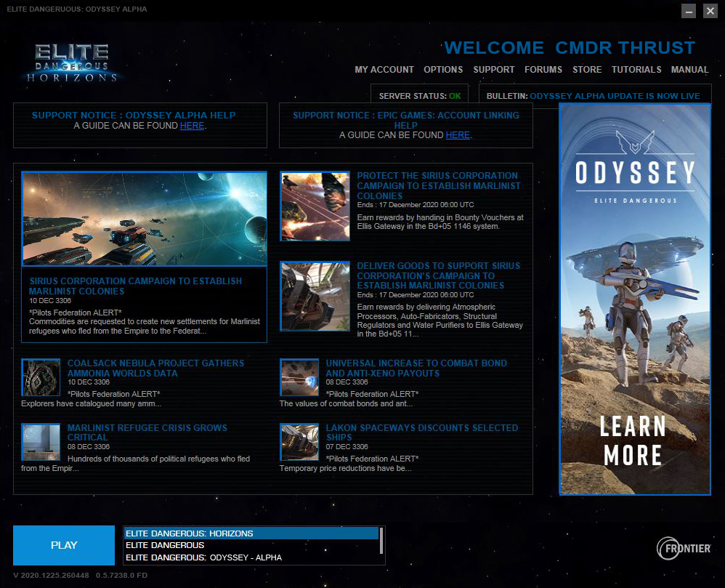The width and height of the screenshot is (725, 588).
Task: Open Deliver Goods to Support Sirius headline
Action: 438,275
